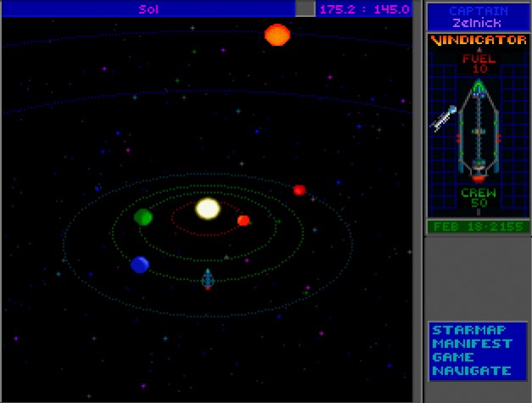Screen dimensions: 532x403
Task: Click the FUEL 10 readout
Action: [x=479, y=63]
